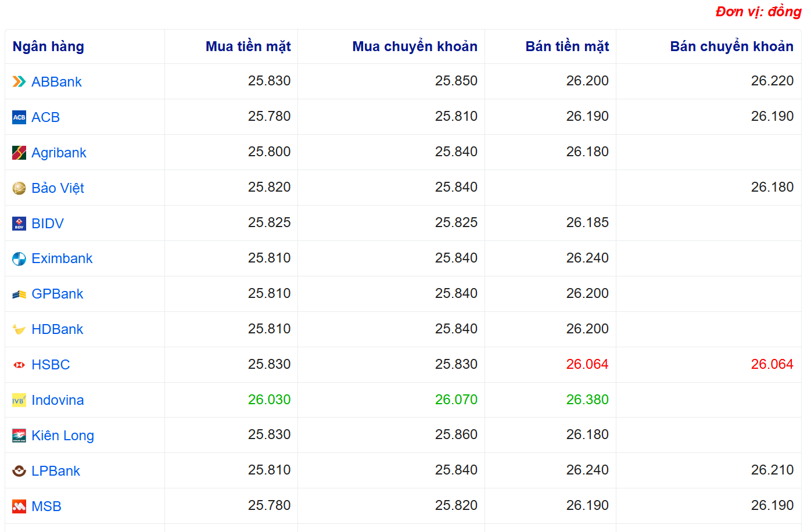Click the ABBank logo icon
This screenshot has height=532, width=811.
19,82
